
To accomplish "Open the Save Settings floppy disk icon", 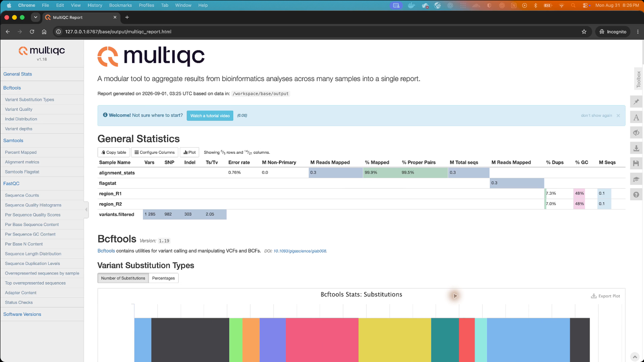I will (636, 163).
